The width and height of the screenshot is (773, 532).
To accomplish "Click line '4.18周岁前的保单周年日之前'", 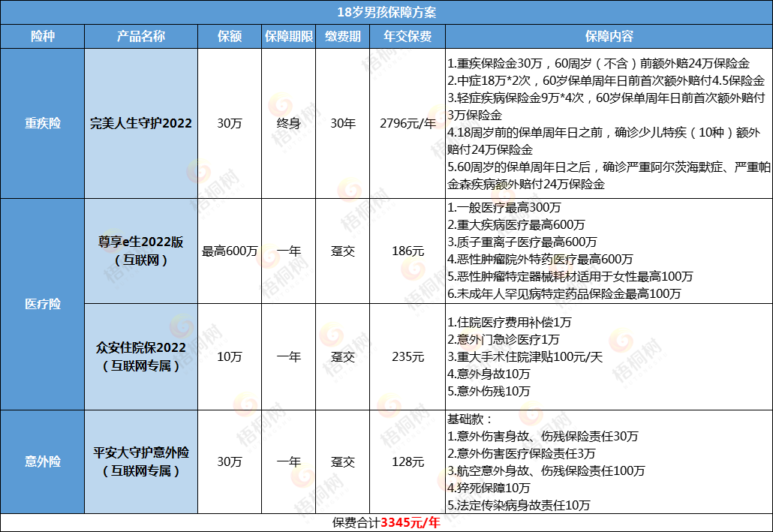I will click(x=604, y=141).
